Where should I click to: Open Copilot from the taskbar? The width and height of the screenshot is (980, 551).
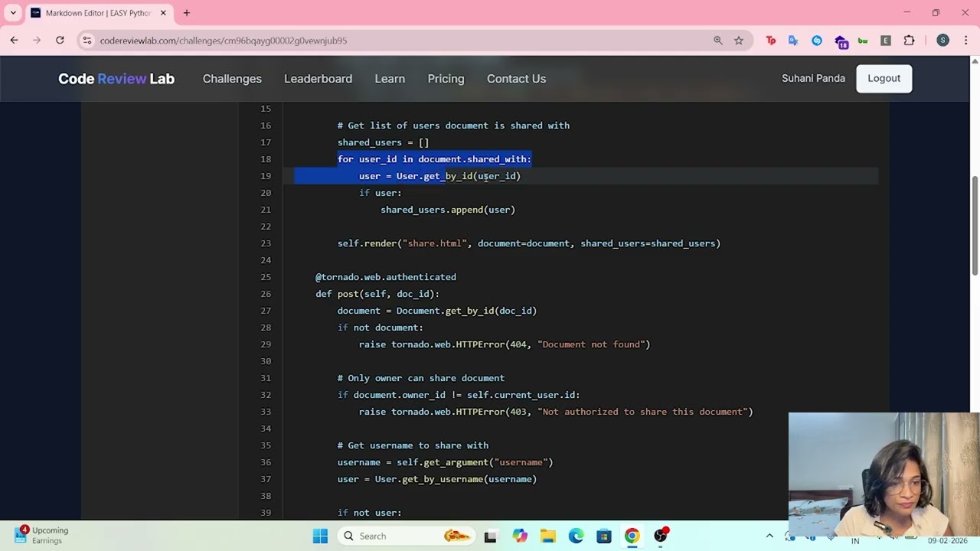tap(520, 536)
